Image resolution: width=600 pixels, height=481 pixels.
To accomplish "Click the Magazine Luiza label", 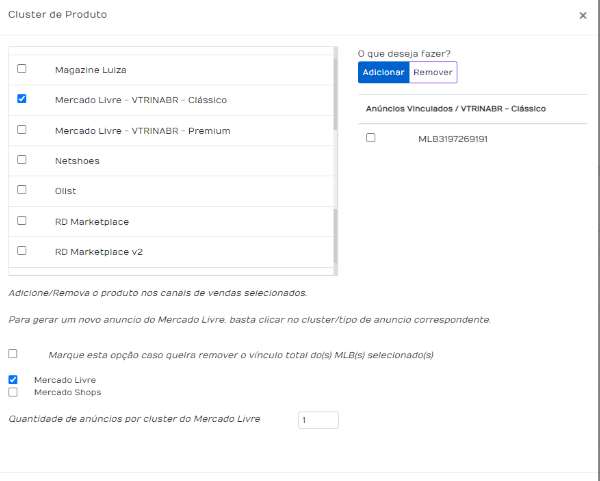I will [91, 70].
